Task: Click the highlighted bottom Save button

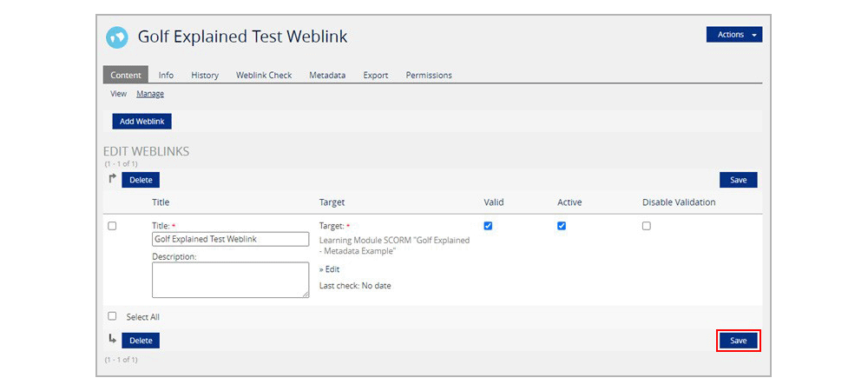Action: point(739,341)
